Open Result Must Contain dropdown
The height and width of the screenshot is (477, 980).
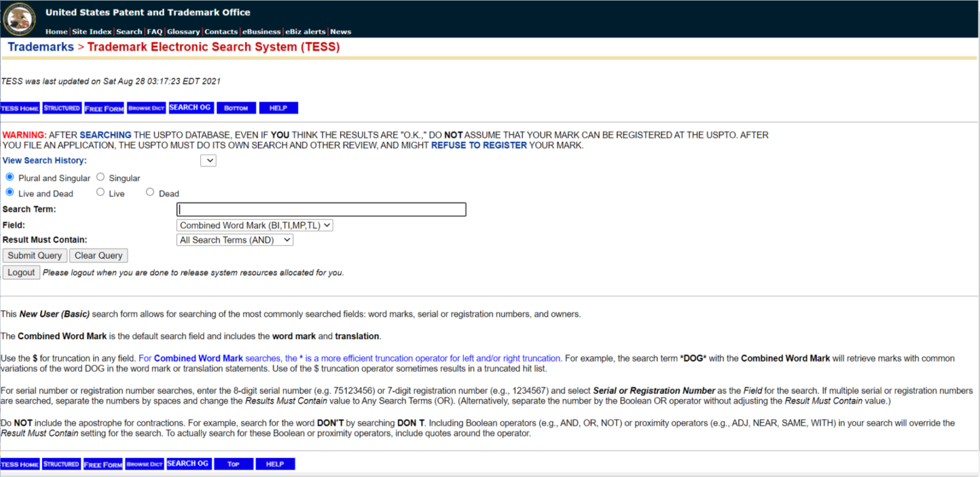[235, 240]
